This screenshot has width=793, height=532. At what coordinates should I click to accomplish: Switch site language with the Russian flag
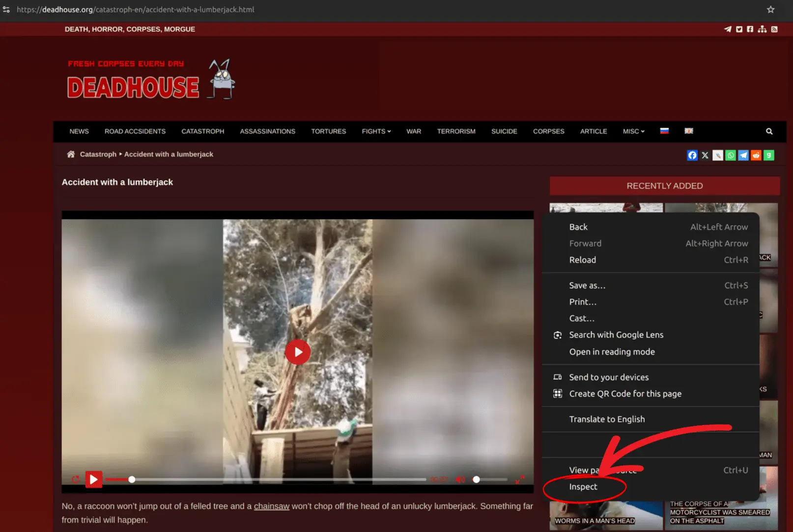(664, 131)
